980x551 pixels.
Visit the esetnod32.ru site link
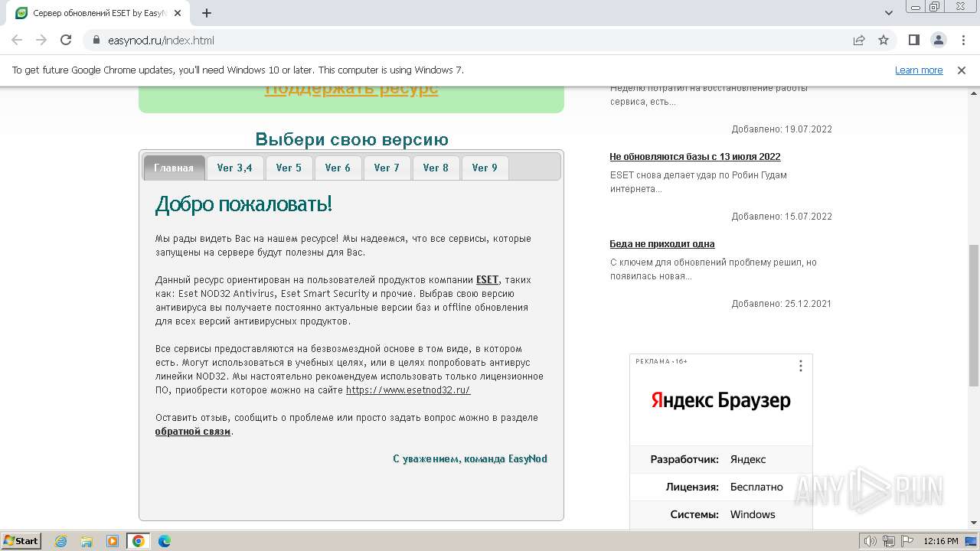408,390
